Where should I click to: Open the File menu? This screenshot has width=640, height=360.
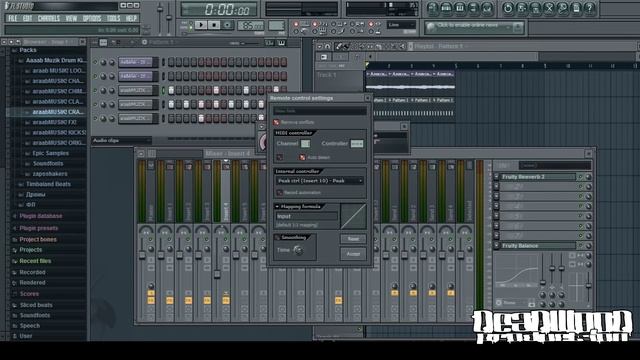[x=13, y=18]
